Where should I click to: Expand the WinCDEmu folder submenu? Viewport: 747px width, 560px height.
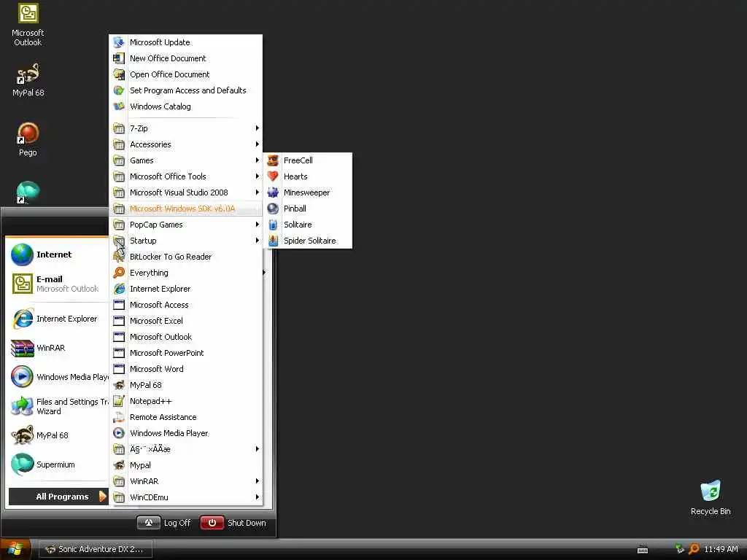click(x=186, y=497)
